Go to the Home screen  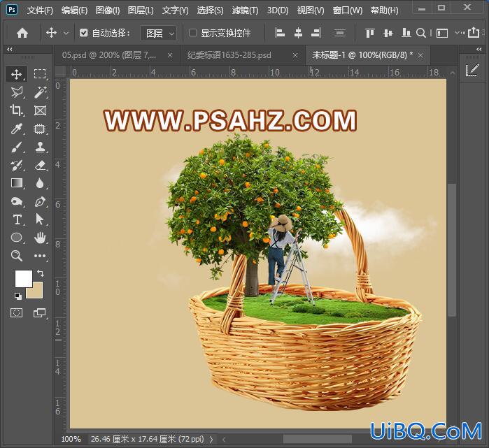[22, 33]
